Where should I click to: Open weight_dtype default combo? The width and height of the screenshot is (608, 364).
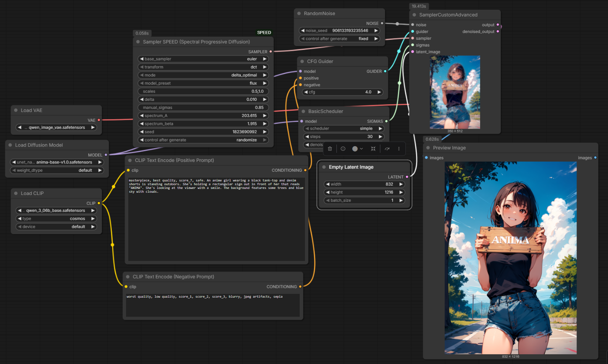coord(56,170)
